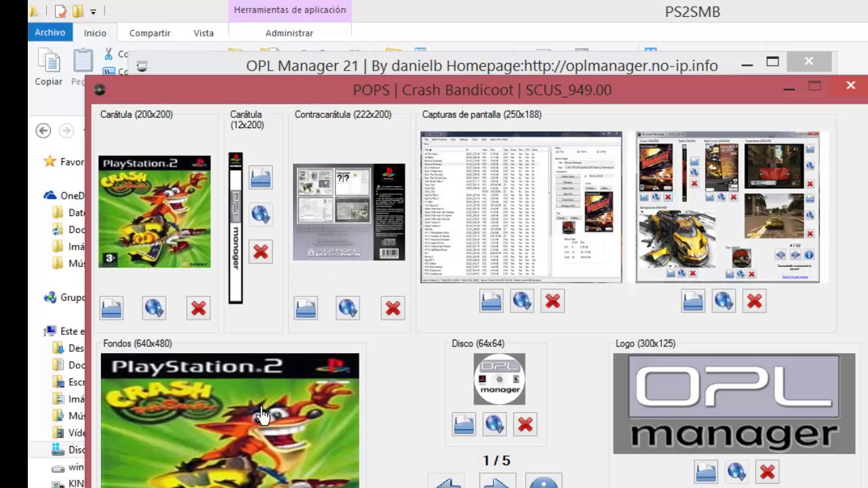
Task: Click the large Logo (300x125) OPL manager image
Action: tap(734, 404)
